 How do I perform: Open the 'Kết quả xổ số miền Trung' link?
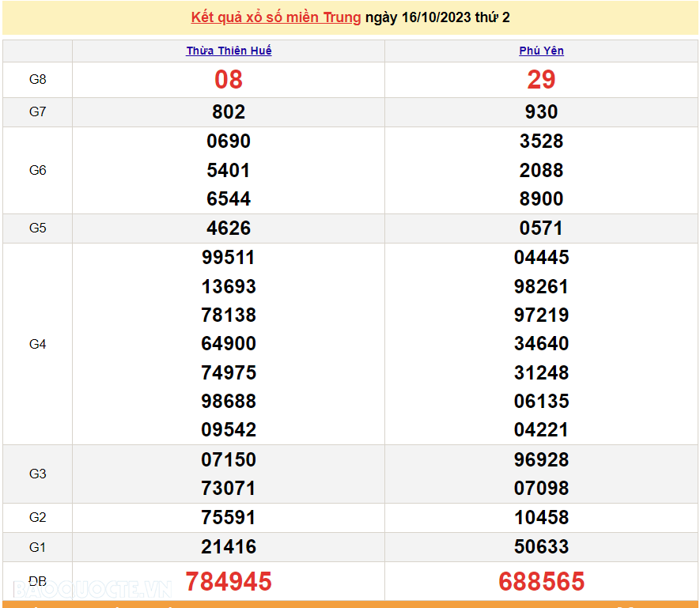point(275,17)
